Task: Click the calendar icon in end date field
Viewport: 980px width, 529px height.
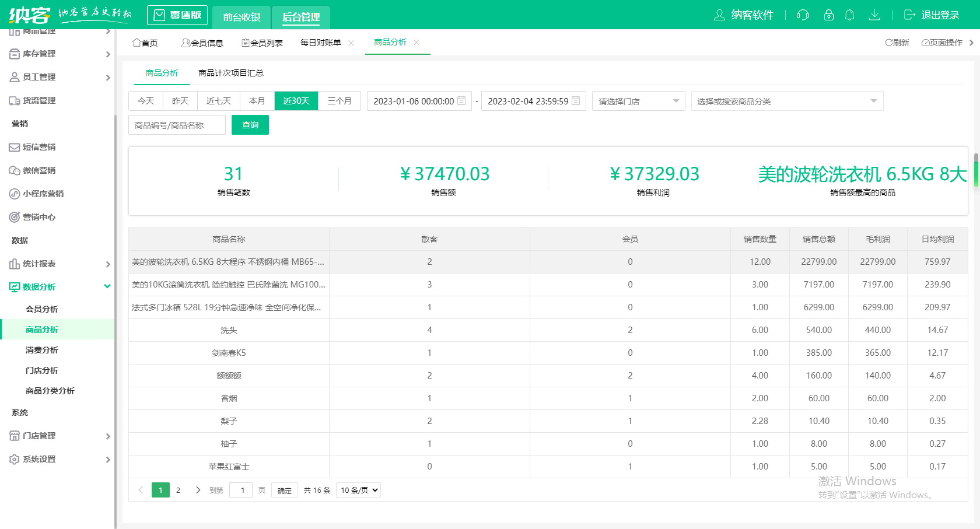Action: (576, 101)
